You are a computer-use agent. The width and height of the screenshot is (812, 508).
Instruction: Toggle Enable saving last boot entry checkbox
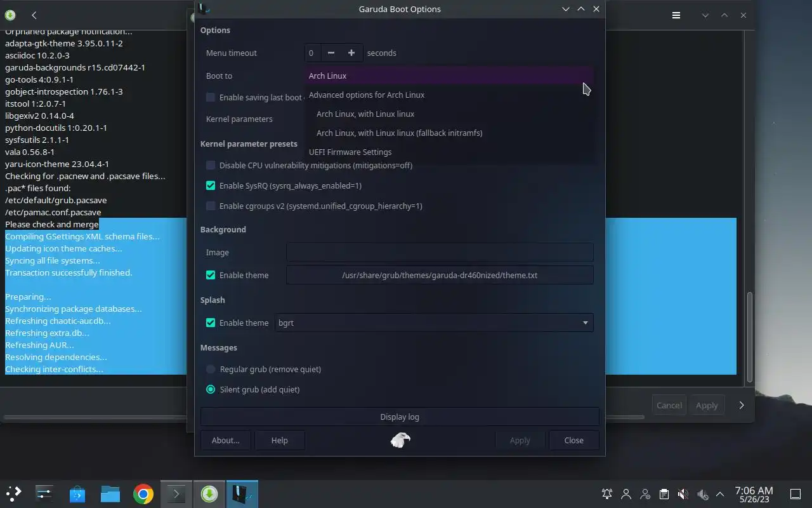[x=211, y=97]
